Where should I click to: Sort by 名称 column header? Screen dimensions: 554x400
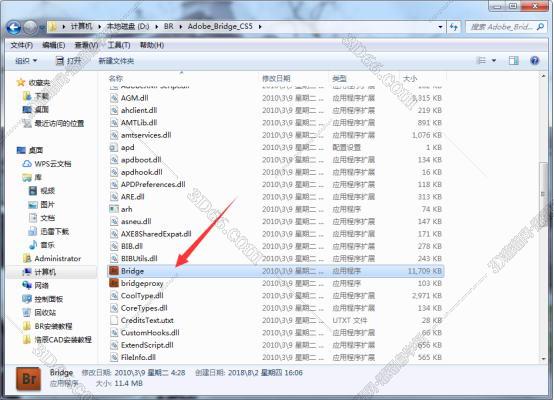[116, 78]
